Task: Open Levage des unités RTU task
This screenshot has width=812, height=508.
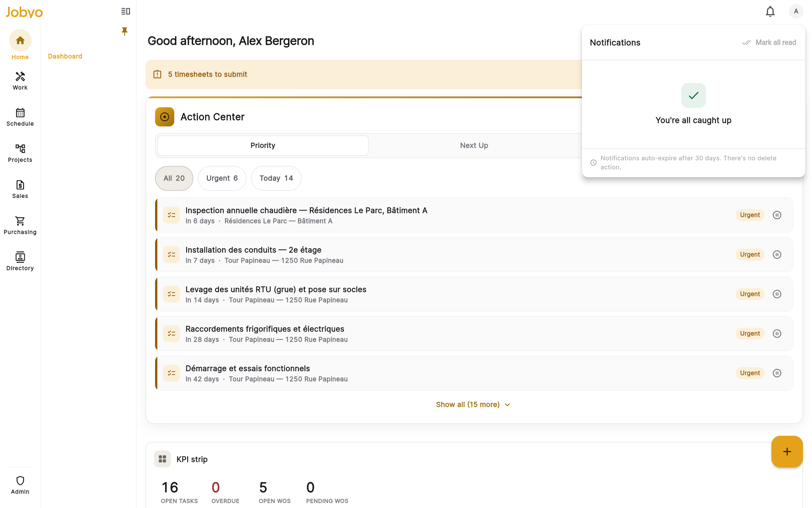Action: [276, 289]
